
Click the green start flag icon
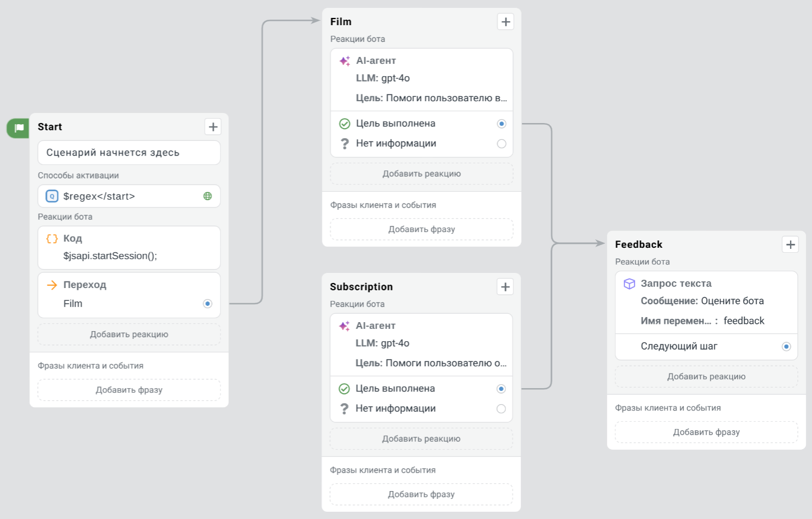19,128
